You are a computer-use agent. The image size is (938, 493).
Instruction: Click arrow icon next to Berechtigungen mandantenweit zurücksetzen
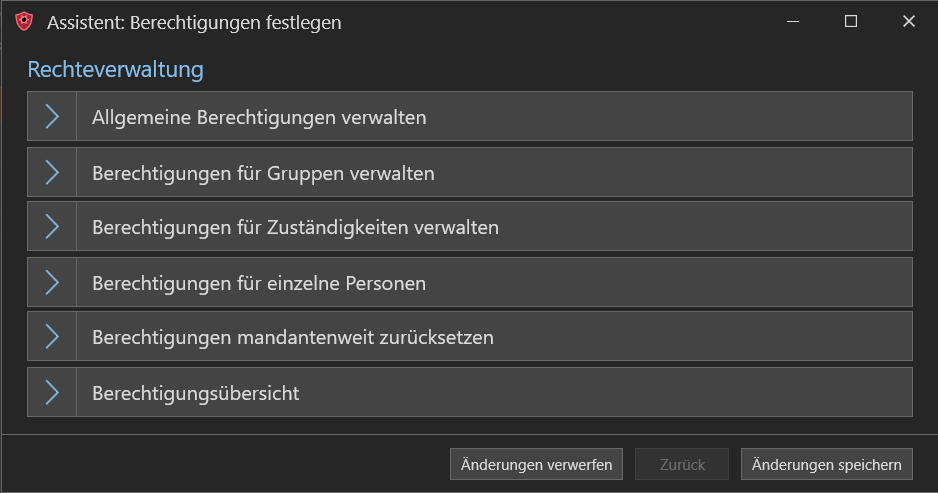click(52, 336)
